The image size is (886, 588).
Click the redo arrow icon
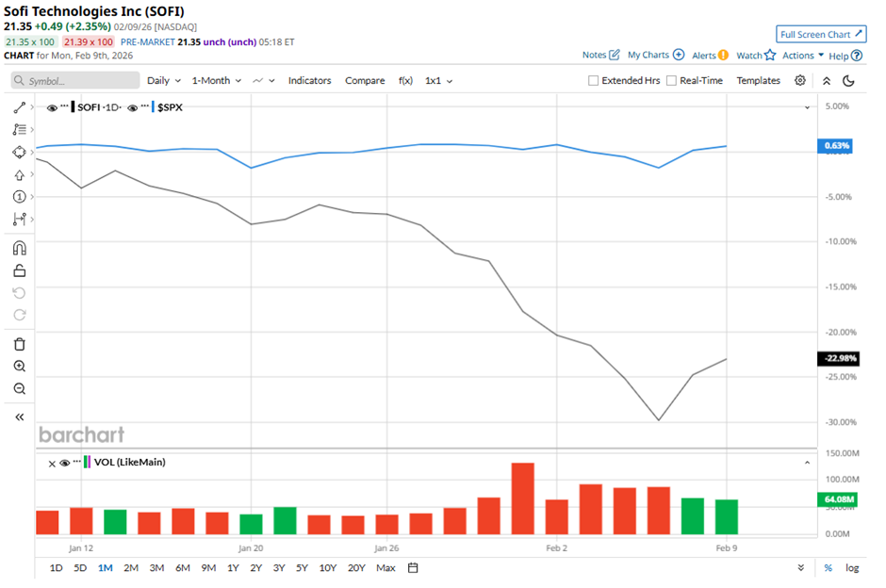click(x=19, y=315)
